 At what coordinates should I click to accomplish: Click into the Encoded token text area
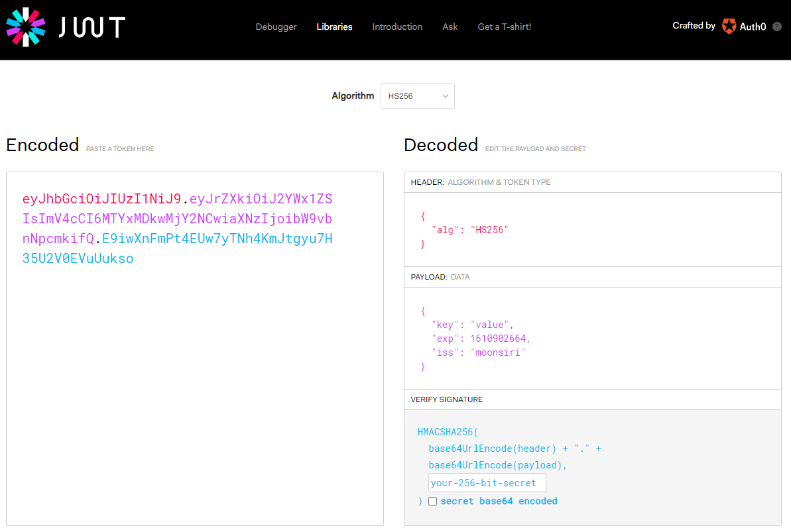(195, 349)
